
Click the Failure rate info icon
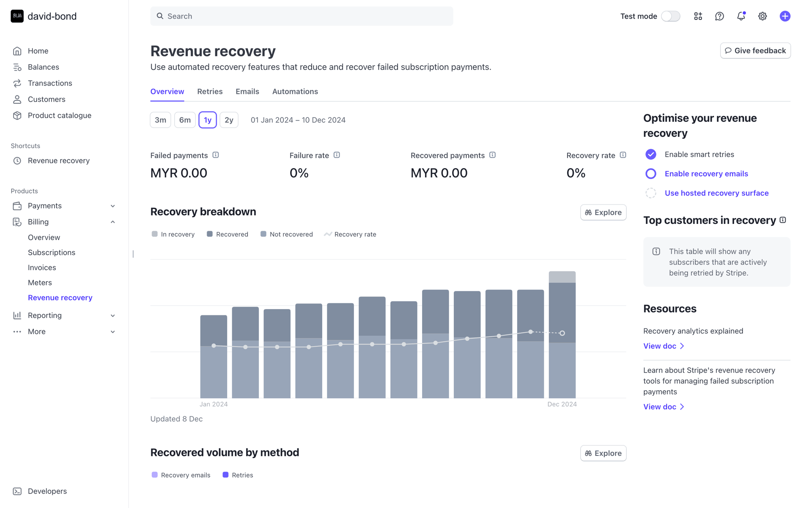[x=337, y=155]
